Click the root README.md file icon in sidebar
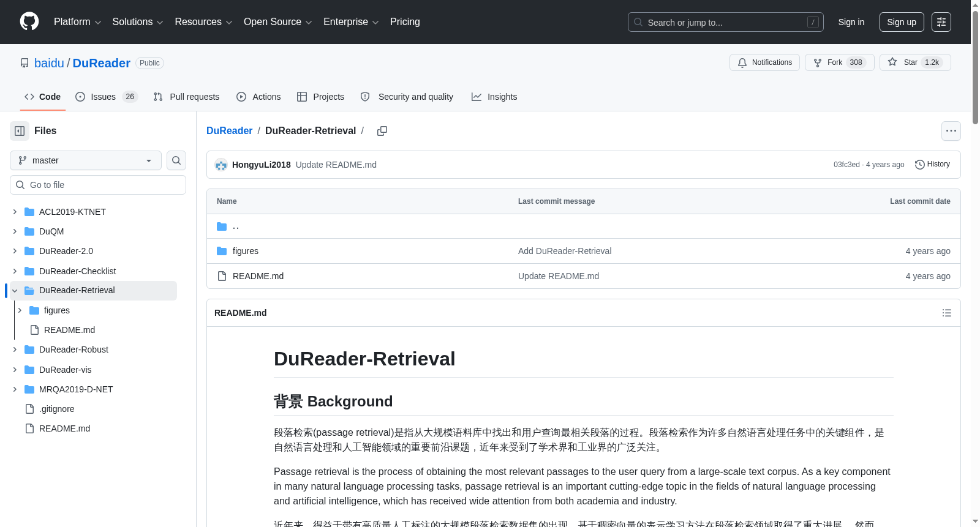The width and height of the screenshot is (980, 527). [x=29, y=428]
